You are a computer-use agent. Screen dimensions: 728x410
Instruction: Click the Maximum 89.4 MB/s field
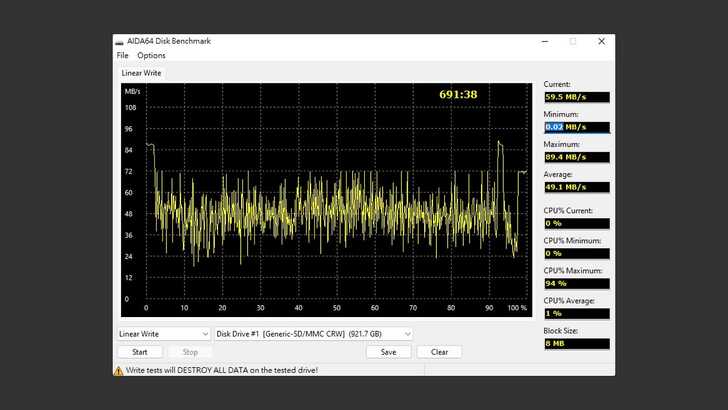576,157
